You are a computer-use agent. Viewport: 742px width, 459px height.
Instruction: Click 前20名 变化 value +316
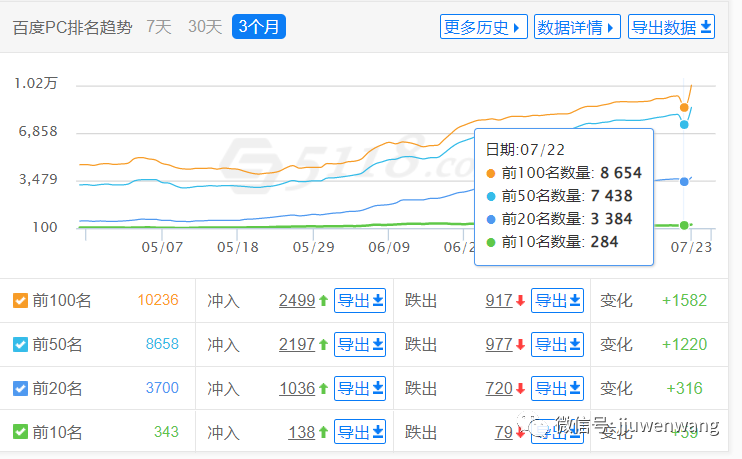(x=684, y=388)
